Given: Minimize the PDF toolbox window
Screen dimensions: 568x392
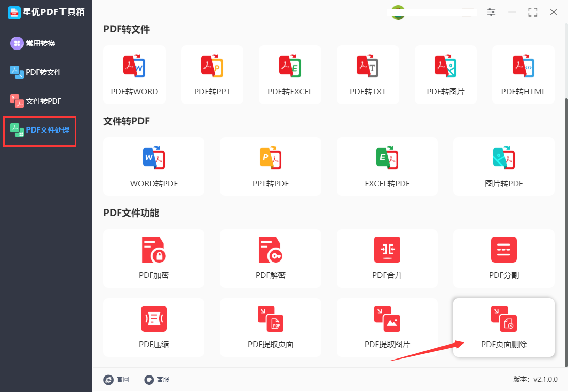Looking at the screenshot, I should 512,12.
